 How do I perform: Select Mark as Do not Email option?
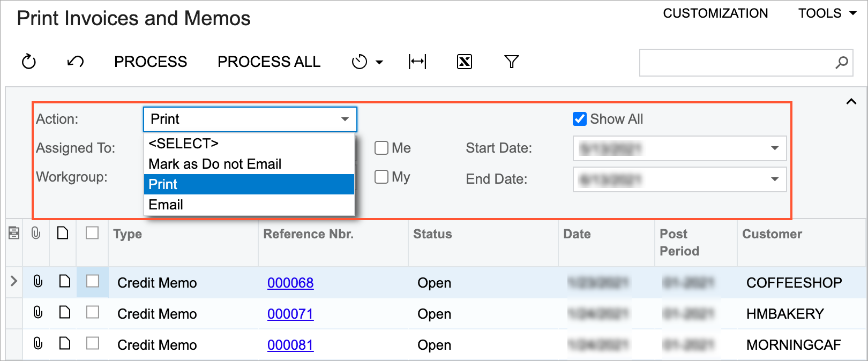coord(215,164)
